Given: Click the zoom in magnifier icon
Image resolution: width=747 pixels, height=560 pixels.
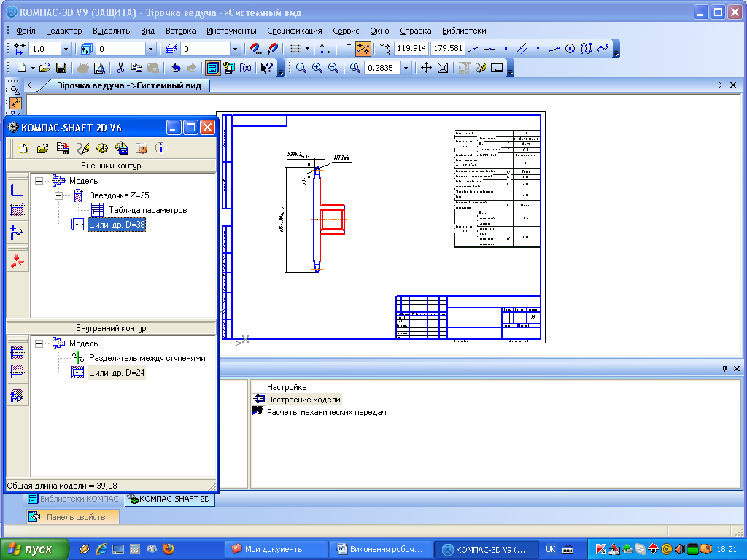Looking at the screenshot, I should tap(317, 68).
